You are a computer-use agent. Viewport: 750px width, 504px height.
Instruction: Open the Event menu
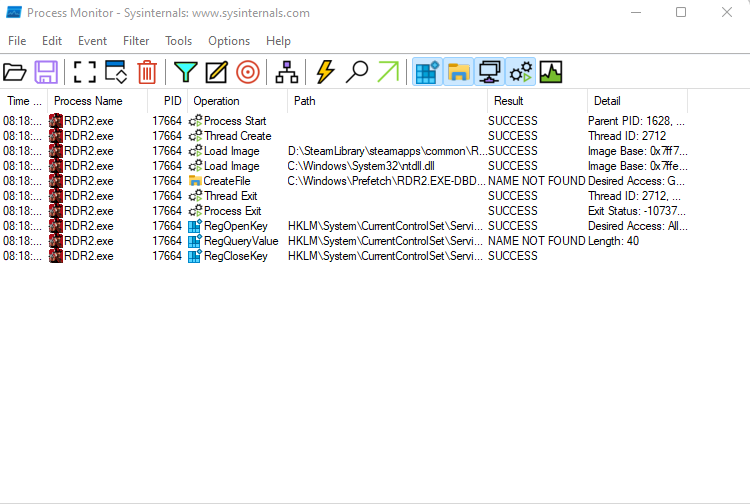[92, 41]
